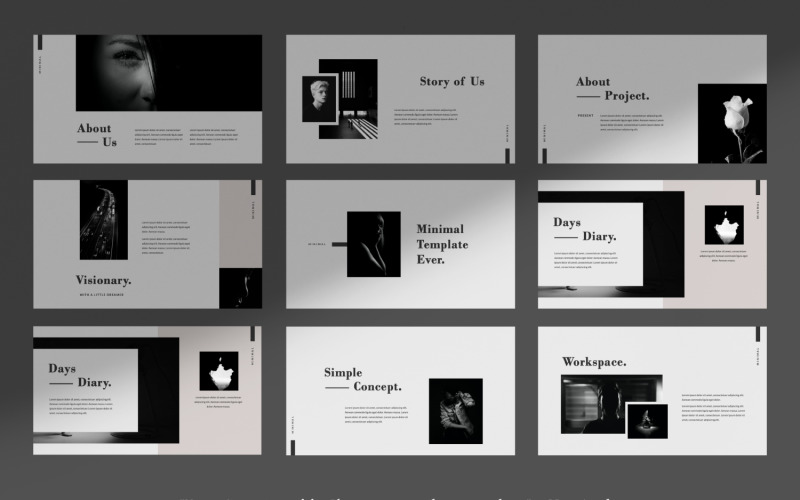This screenshot has height=500, width=800.
Task: Click the "WITH A LITTLE DESIGNER" subtitle
Action: [103, 296]
